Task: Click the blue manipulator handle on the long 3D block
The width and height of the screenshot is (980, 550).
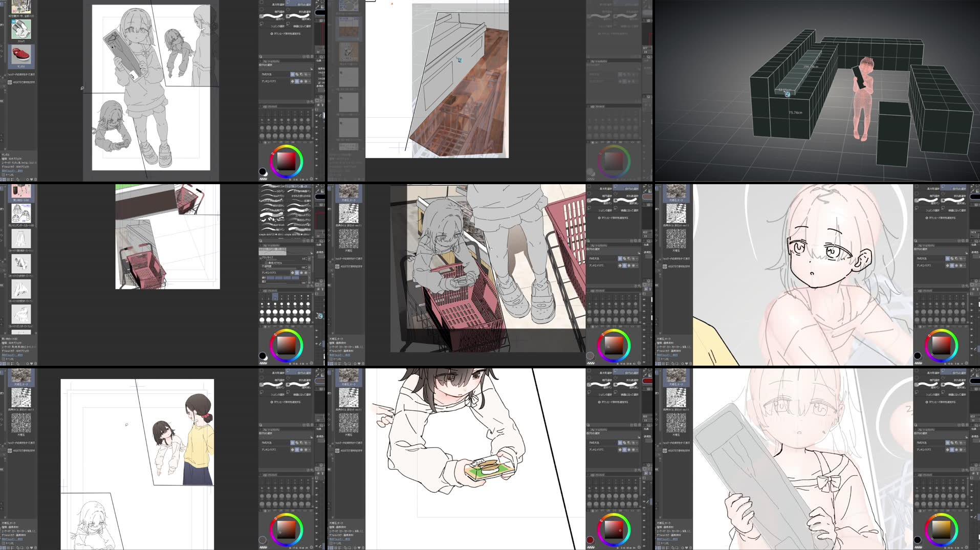Action: point(788,94)
